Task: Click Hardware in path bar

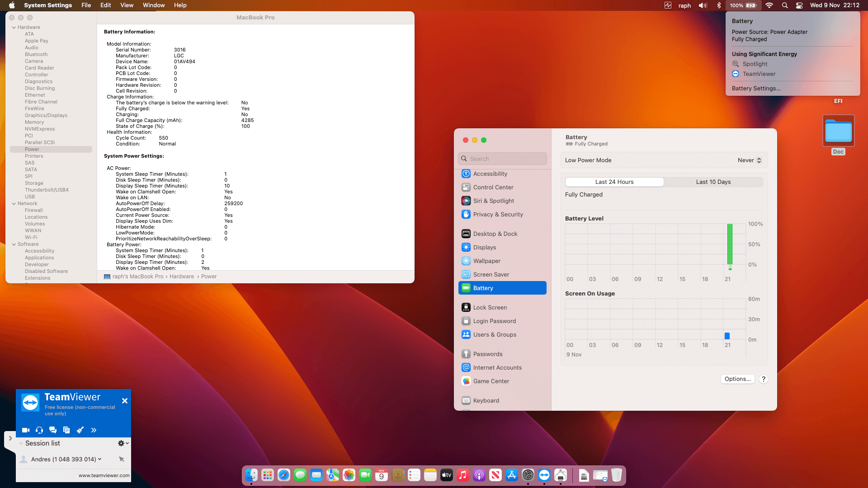Action: pos(182,277)
